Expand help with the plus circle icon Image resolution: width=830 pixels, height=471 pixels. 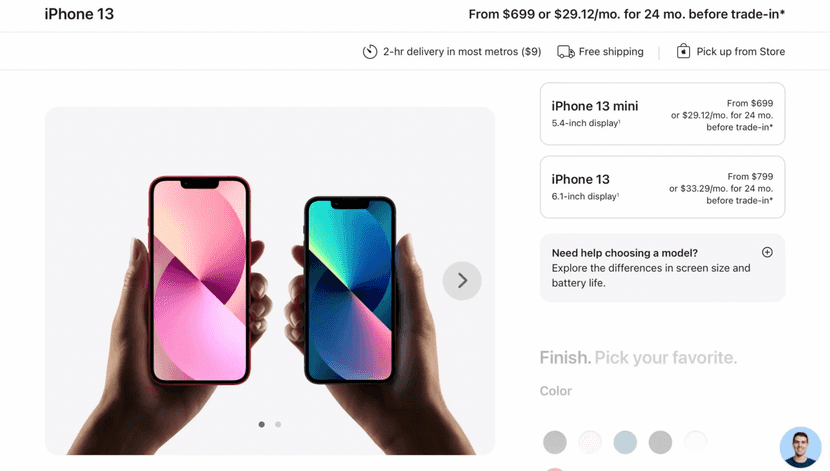point(767,252)
